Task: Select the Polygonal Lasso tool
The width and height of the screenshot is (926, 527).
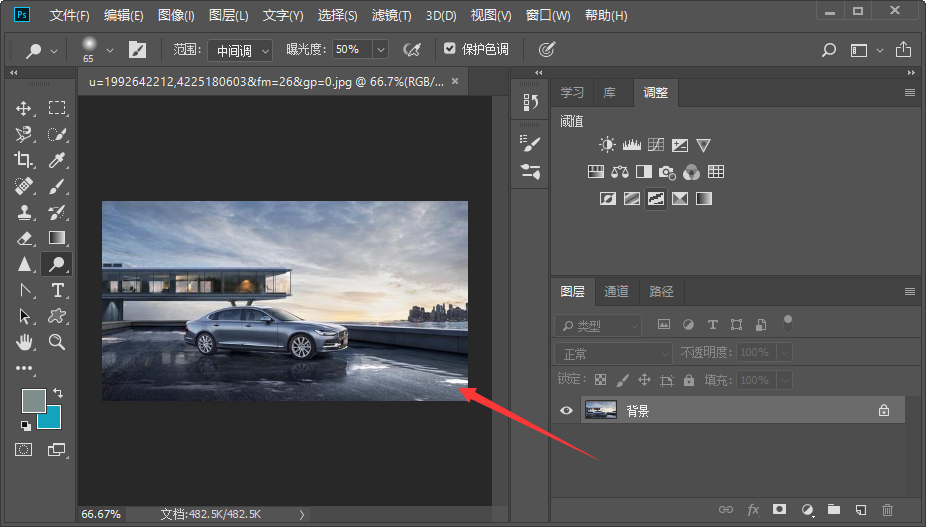Action: (x=24, y=134)
